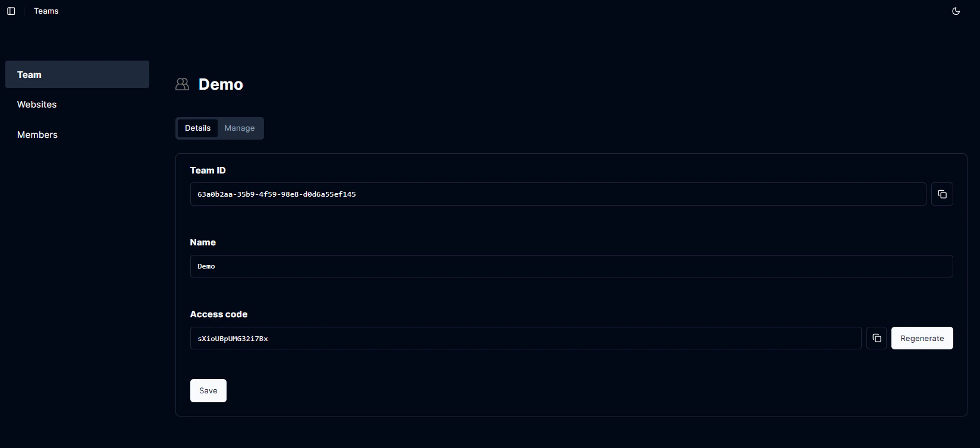Open the Websites section
This screenshot has width=980, height=448.
pyautogui.click(x=37, y=104)
